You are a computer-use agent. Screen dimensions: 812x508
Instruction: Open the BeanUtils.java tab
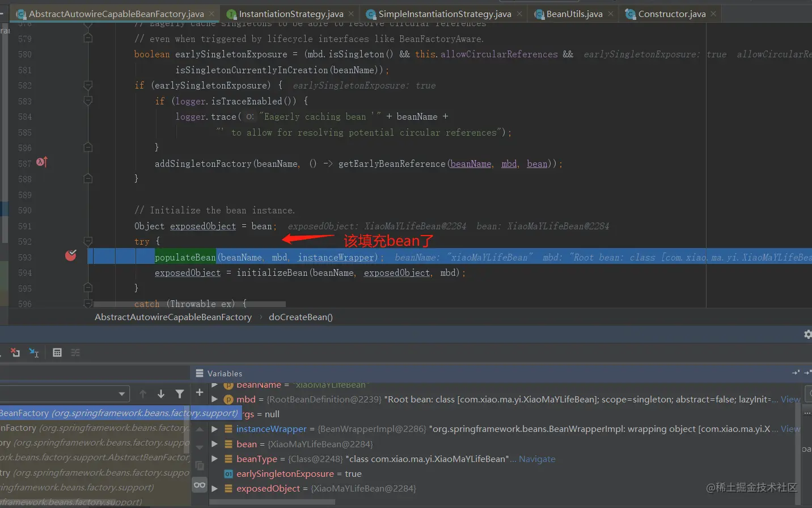tap(574, 14)
